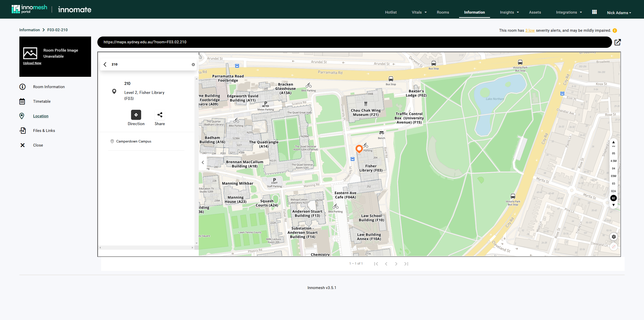Open the Rooms tab
The height and width of the screenshot is (320, 644).
pos(443,12)
